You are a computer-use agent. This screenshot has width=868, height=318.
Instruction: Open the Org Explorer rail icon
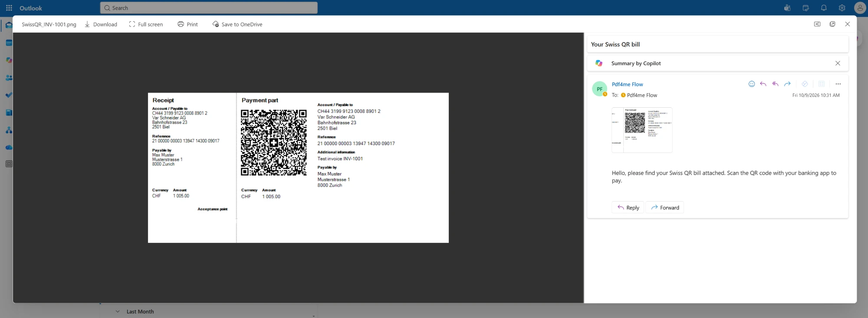(x=9, y=130)
